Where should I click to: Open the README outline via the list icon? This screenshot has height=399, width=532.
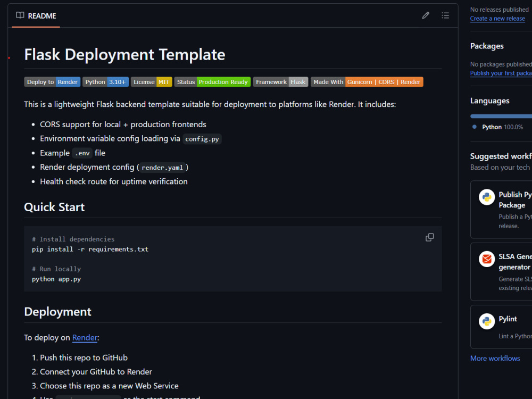[x=445, y=15]
